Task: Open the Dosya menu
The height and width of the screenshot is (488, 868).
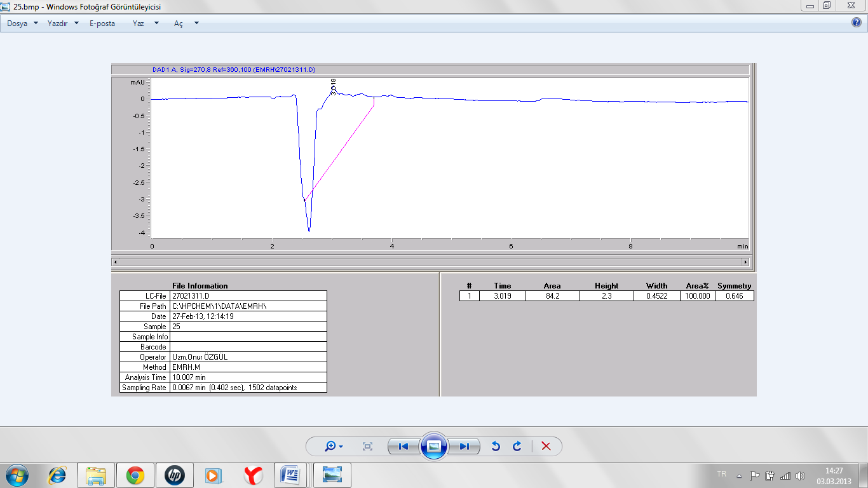Action: 17,24
